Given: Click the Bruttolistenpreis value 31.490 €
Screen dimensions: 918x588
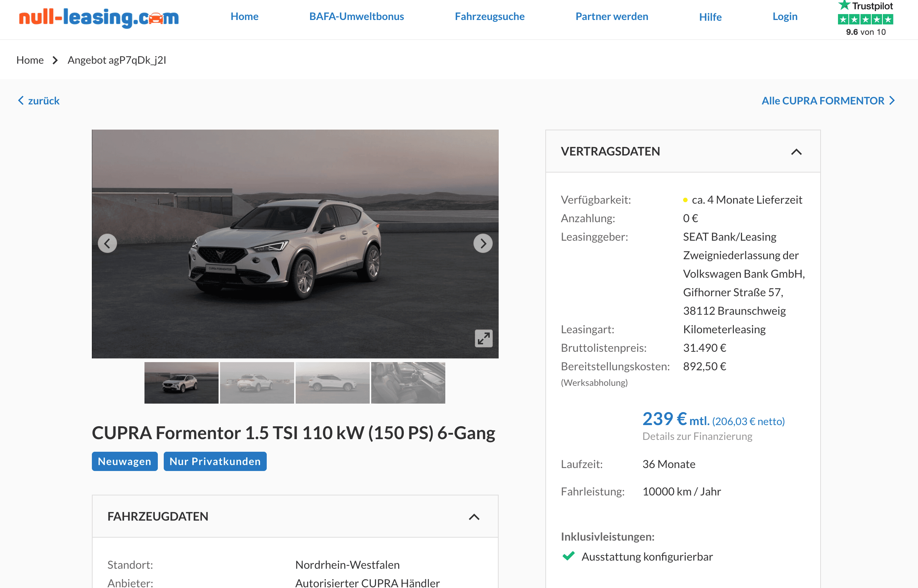Looking at the screenshot, I should [x=705, y=348].
